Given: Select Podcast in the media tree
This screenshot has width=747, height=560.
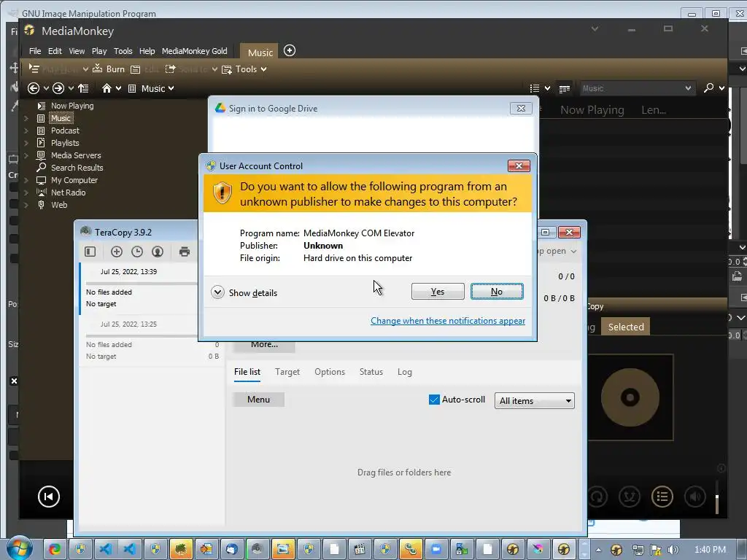Looking at the screenshot, I should tap(65, 131).
